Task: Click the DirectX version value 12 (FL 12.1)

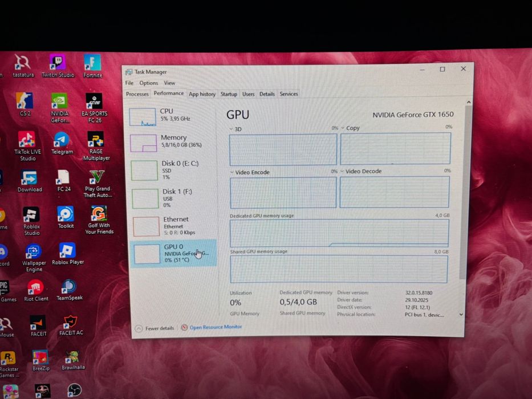Action: coord(417,307)
